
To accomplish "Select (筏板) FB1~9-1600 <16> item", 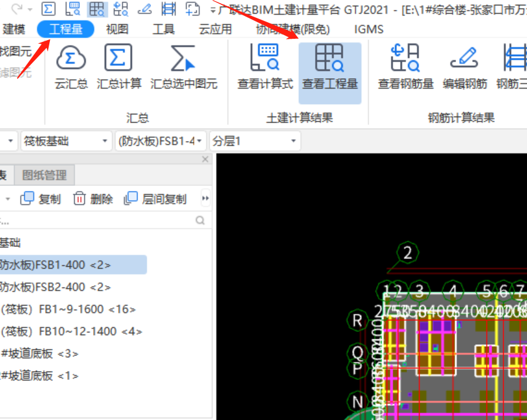I will coord(68,309).
